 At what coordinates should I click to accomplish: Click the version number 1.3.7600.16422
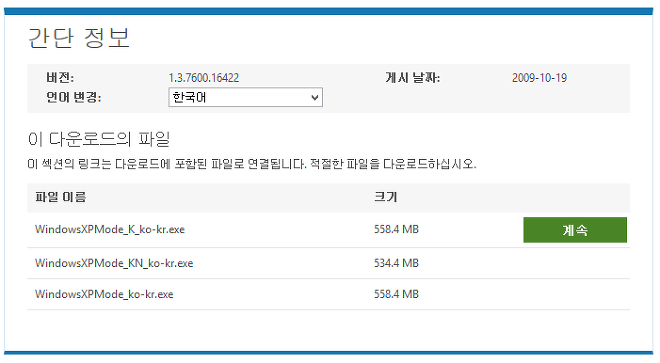point(204,78)
